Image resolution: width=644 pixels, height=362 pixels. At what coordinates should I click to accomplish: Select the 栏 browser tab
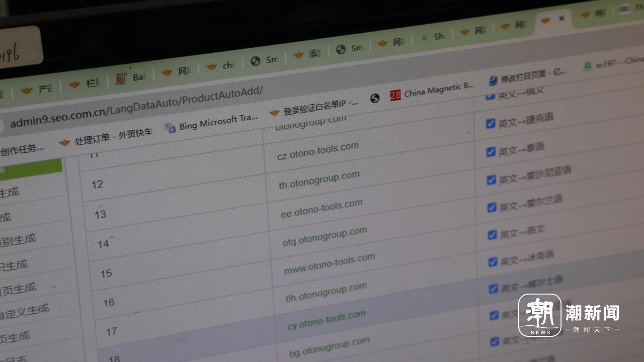coord(84,83)
